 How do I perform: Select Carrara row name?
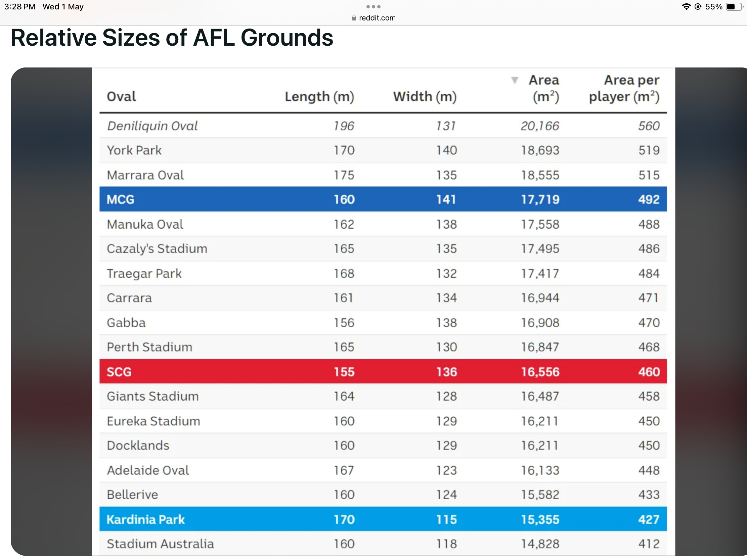tap(129, 298)
